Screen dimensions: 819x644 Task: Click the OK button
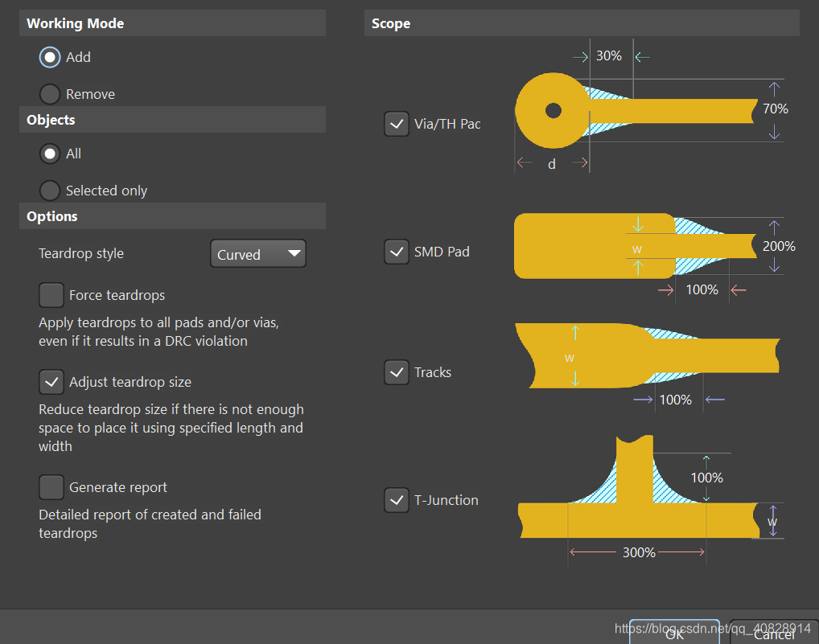[x=674, y=632]
